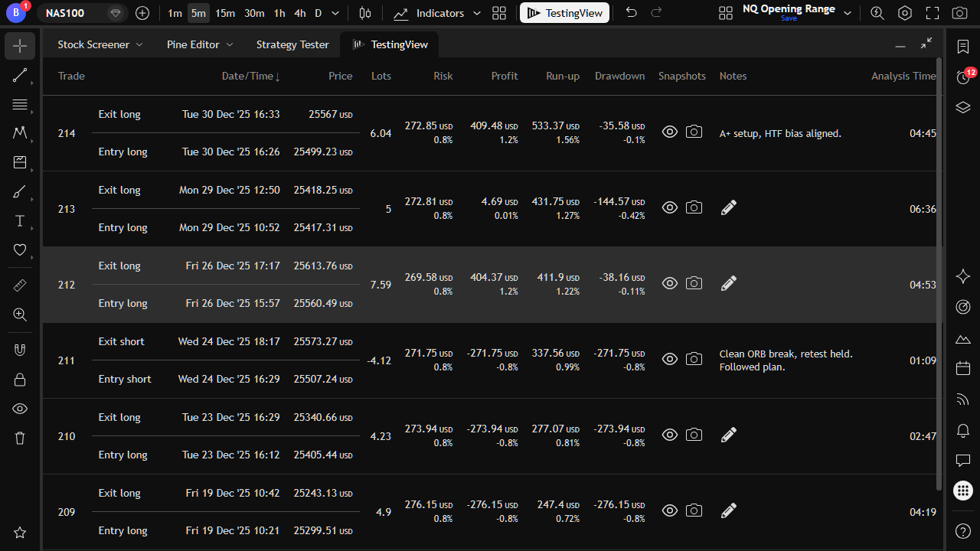The image size is (980, 551).
Task: Expand Indicators favorites dropdown arrow
Action: tap(477, 13)
